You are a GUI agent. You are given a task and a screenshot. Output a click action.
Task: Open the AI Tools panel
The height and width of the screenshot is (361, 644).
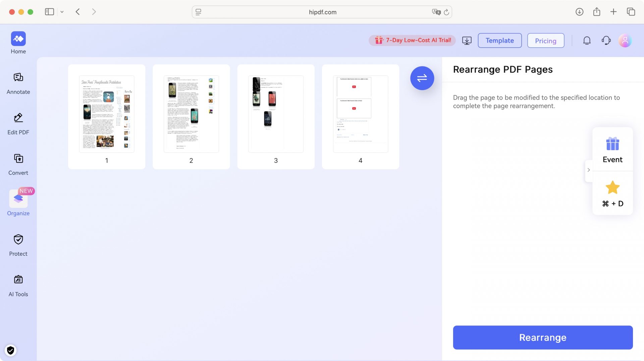coord(18,285)
